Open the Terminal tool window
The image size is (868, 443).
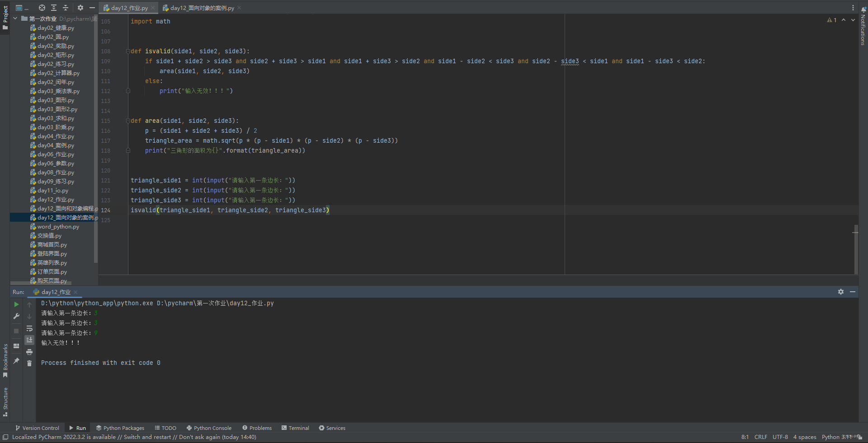click(x=295, y=428)
